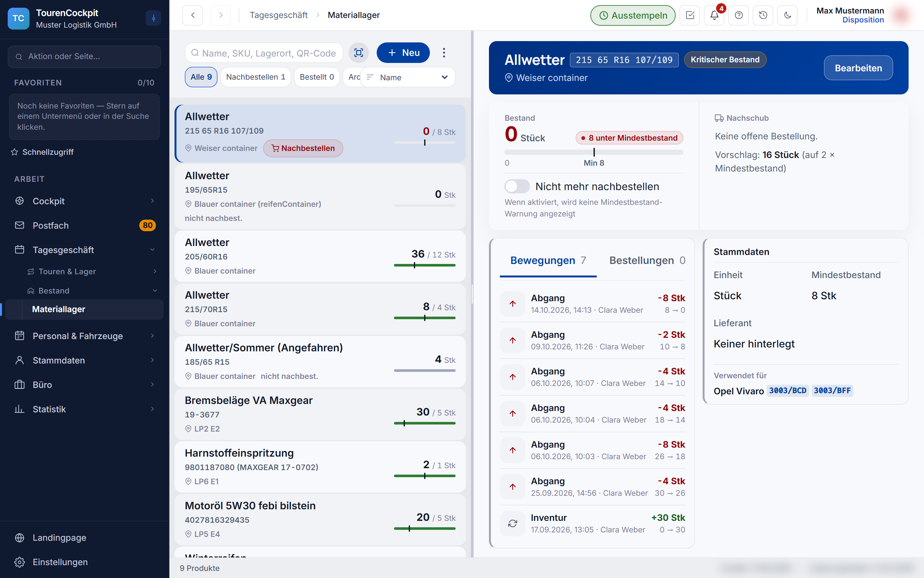Viewport: 924px width, 578px height.
Task: Expand the Cockpit menu chevron
Action: click(x=152, y=201)
